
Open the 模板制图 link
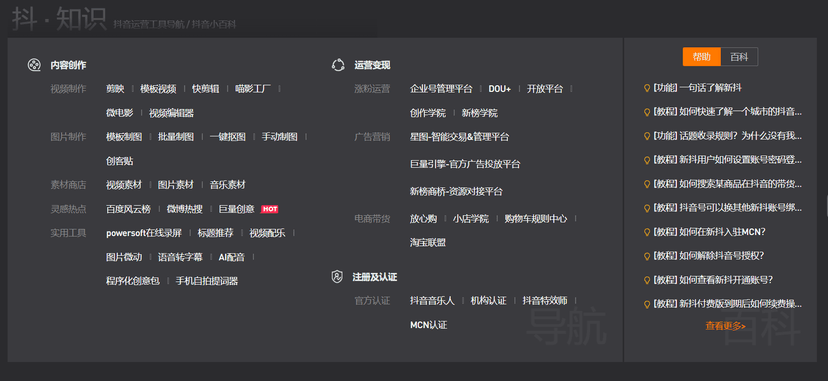pos(124,137)
